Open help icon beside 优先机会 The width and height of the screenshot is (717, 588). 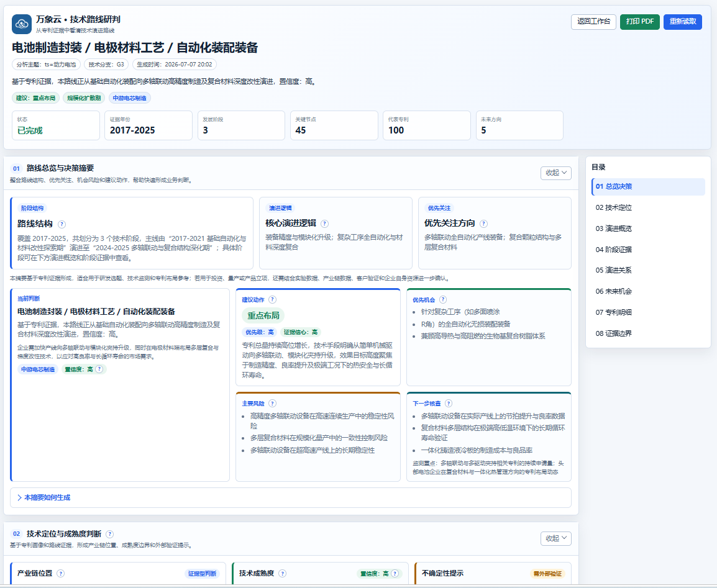(x=443, y=300)
